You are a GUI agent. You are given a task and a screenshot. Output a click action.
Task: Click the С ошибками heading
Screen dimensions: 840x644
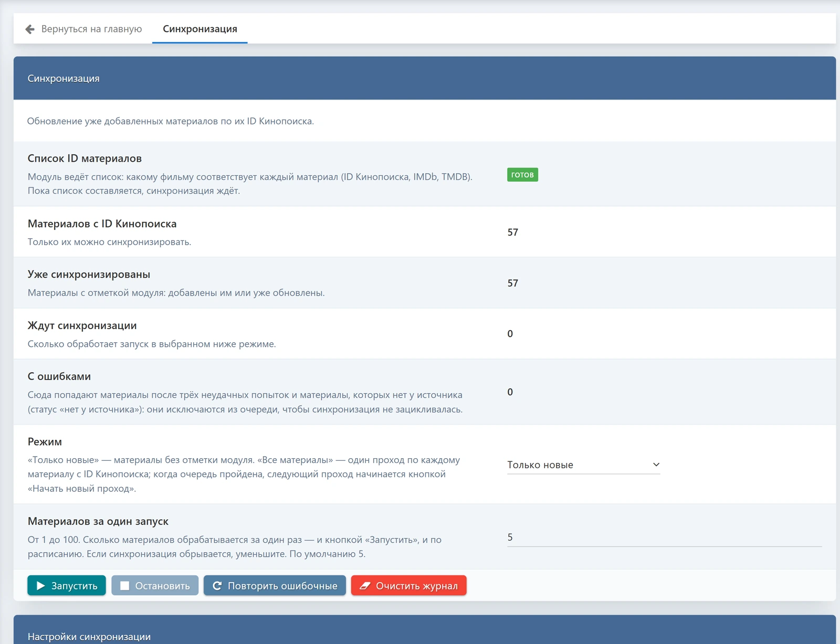(59, 376)
